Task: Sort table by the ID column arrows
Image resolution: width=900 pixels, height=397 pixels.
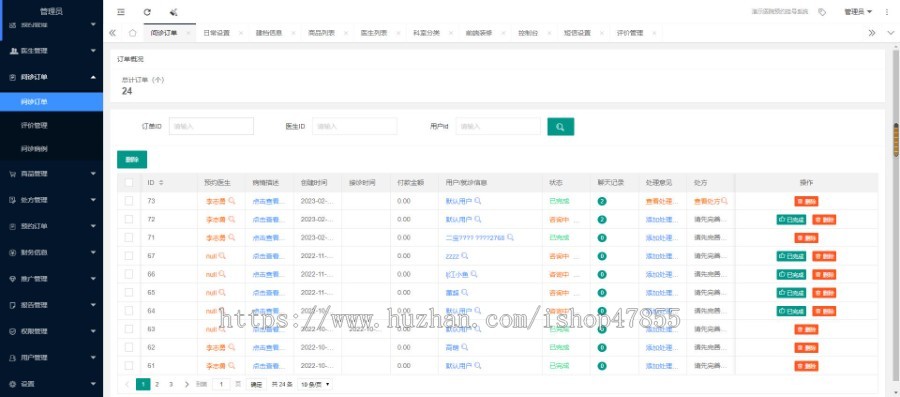Action: click(x=161, y=182)
